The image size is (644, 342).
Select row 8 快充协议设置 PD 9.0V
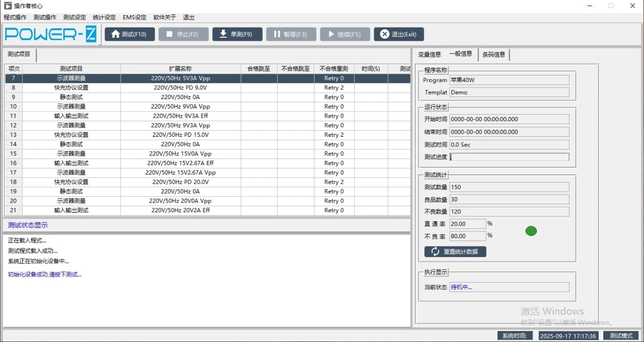pos(208,88)
